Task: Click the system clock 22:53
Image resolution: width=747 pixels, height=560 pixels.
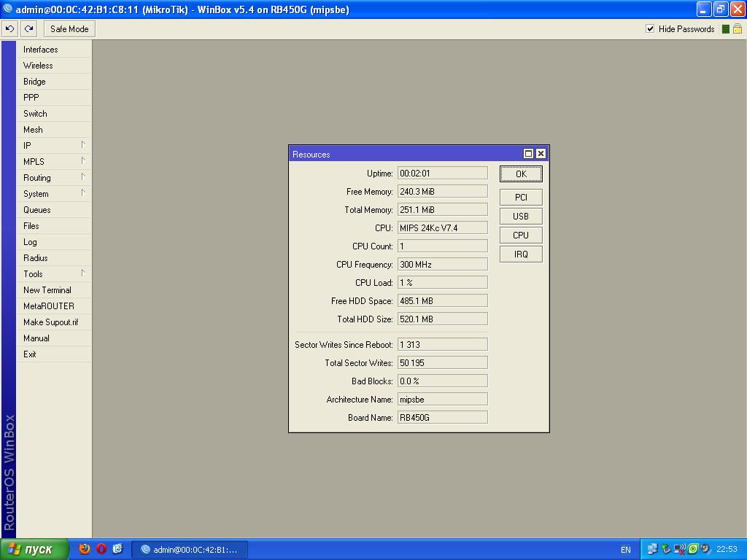Action: [x=727, y=549]
